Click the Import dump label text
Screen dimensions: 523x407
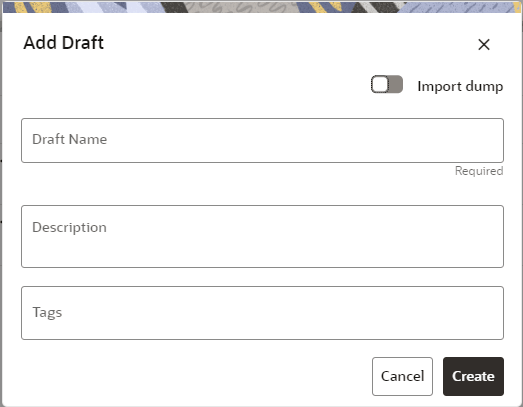(x=460, y=86)
